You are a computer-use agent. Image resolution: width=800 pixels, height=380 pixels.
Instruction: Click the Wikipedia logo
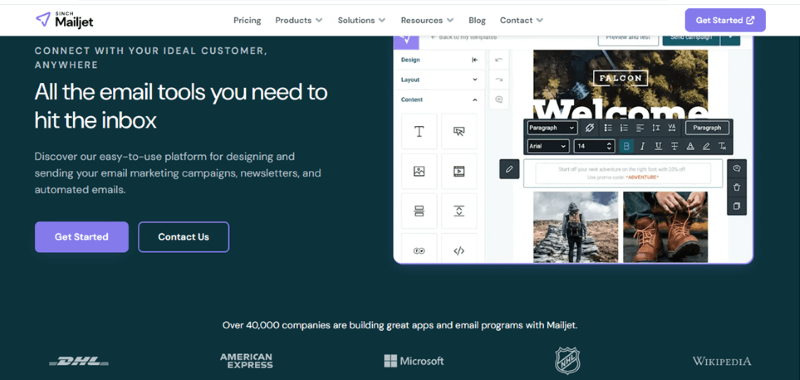coord(721,361)
